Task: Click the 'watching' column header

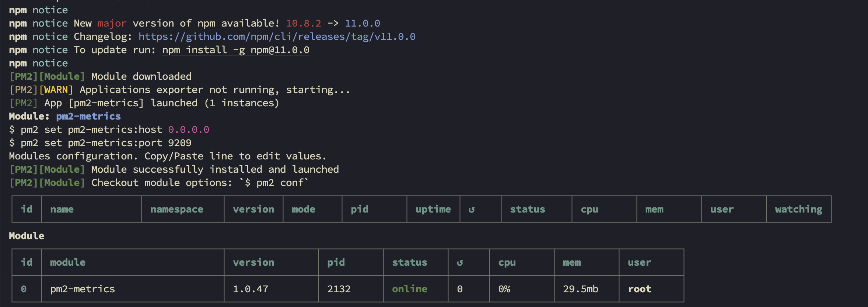Action: tap(799, 210)
